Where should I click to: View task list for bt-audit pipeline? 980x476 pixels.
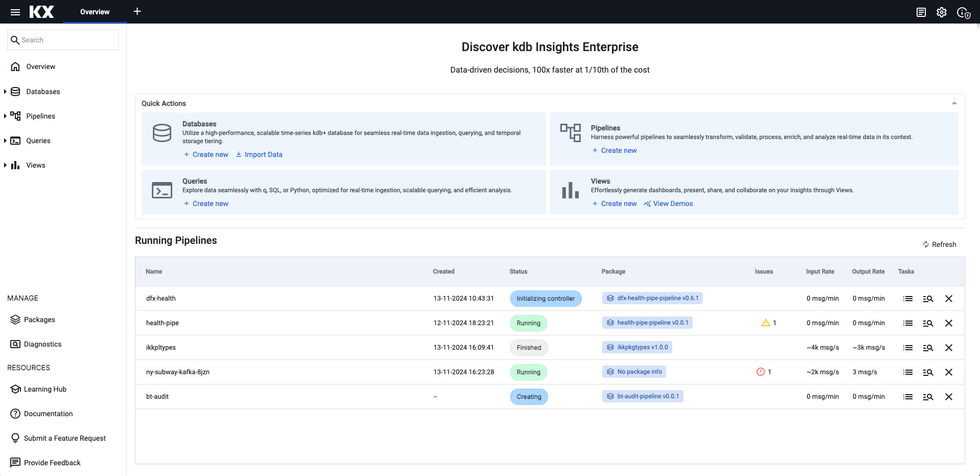point(908,397)
